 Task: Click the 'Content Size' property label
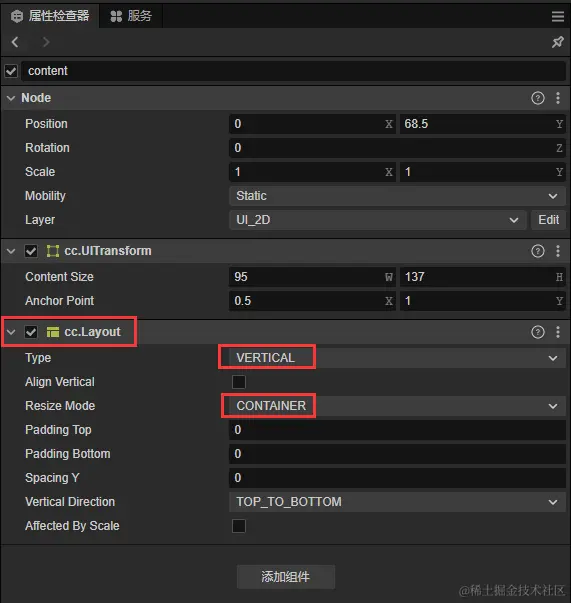coord(59,277)
